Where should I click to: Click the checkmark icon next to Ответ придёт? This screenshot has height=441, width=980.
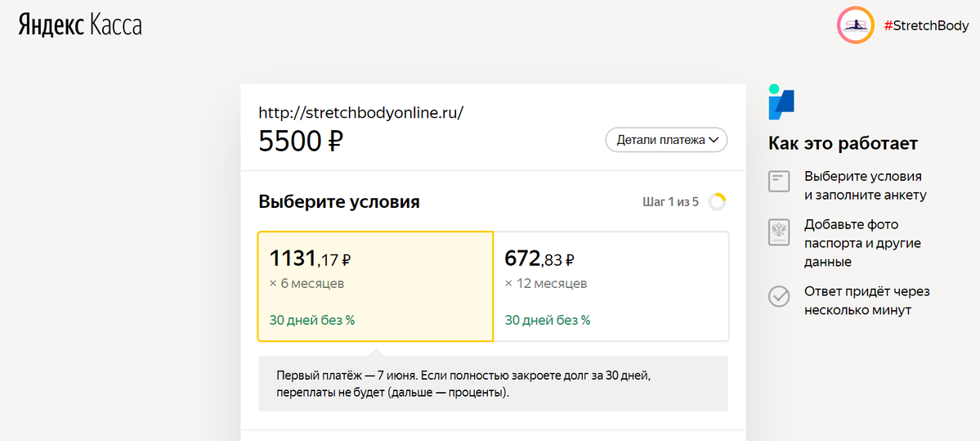[x=778, y=296]
